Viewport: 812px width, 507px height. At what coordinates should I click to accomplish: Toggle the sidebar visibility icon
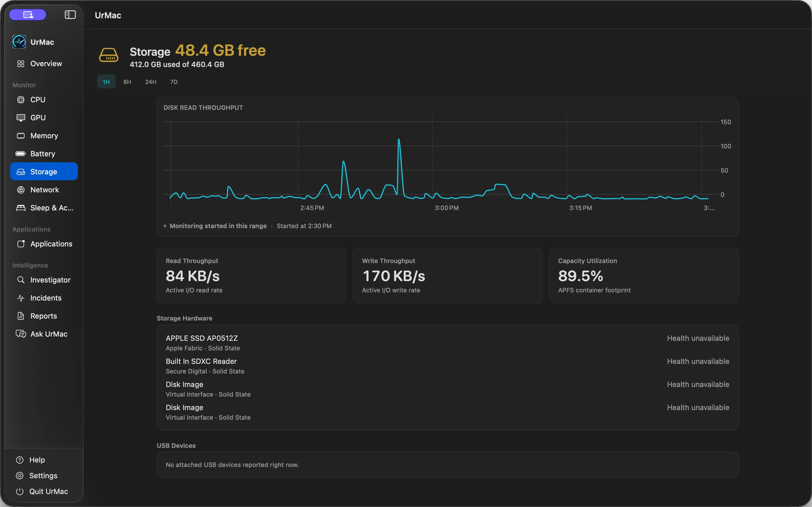(x=70, y=15)
